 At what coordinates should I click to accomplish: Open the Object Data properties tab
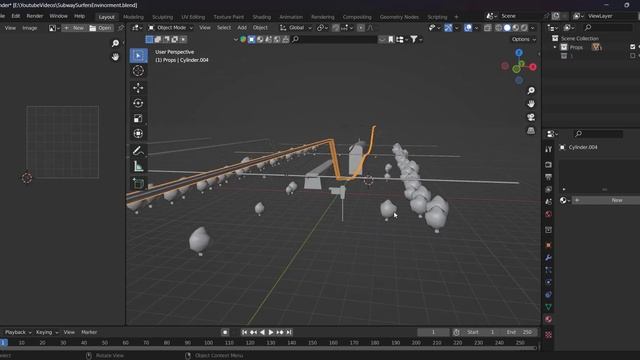tap(549, 307)
